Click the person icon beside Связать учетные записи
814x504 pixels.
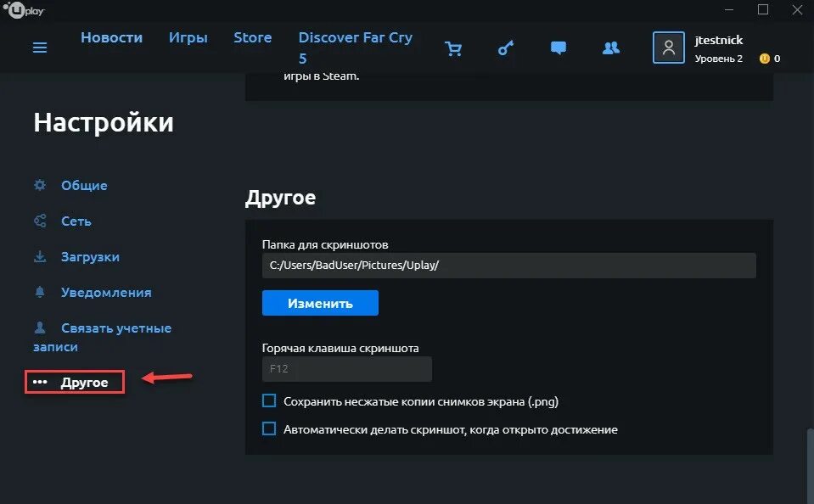click(x=40, y=328)
